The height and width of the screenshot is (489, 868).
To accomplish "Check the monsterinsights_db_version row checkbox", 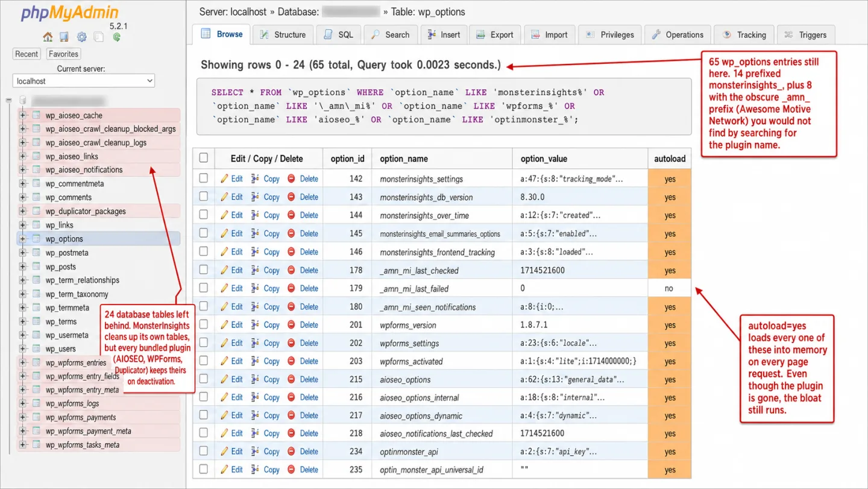I will pos(204,197).
